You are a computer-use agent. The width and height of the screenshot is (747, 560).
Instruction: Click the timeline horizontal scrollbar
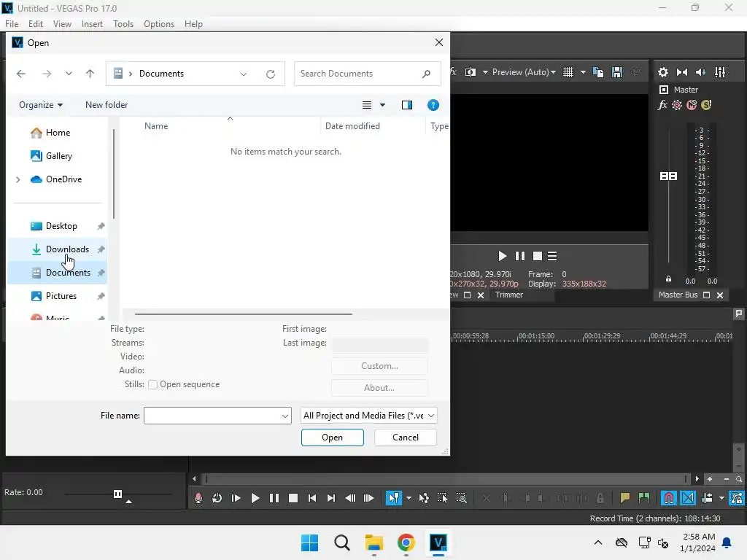446,478
